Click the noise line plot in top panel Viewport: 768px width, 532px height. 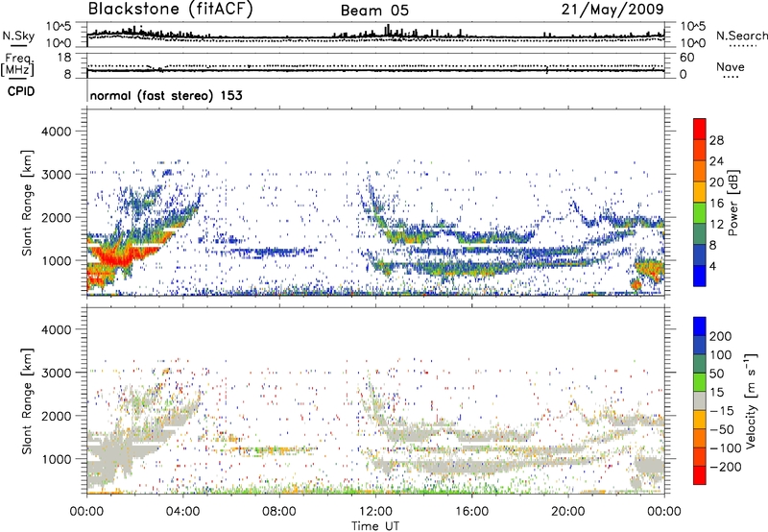[x=375, y=36]
